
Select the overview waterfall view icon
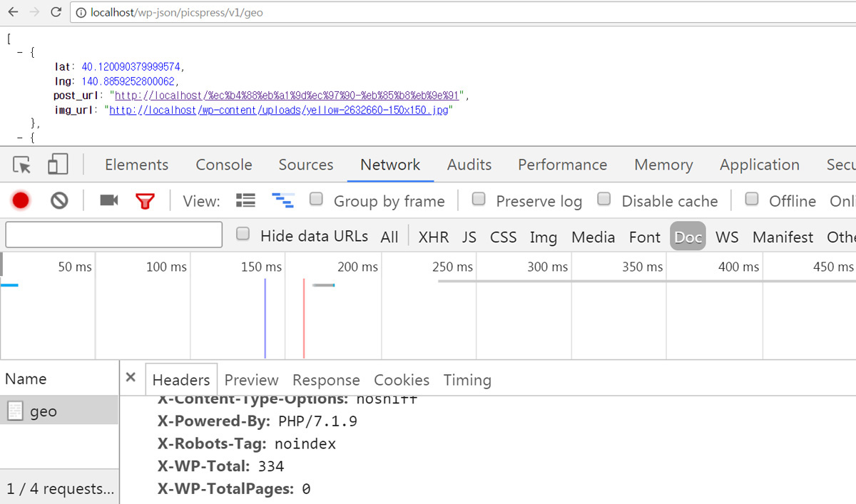point(283,200)
